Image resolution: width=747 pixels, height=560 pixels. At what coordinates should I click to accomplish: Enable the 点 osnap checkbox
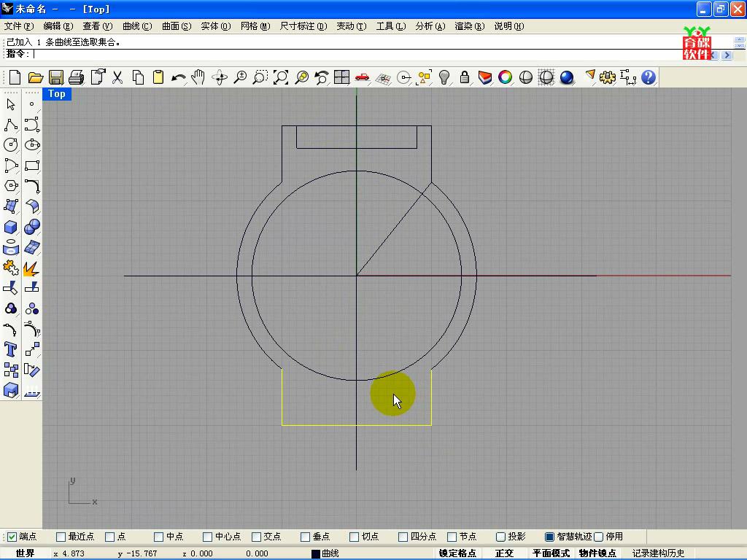[109, 537]
